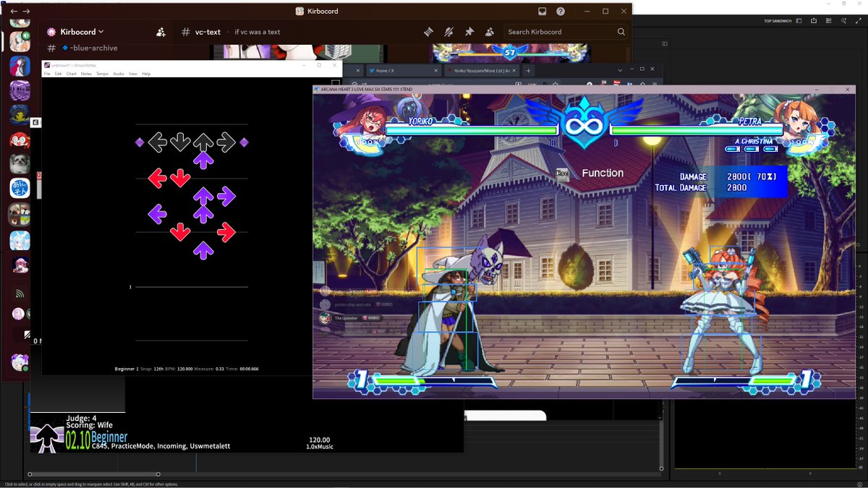Screen dimensions: 868x488
Task: Click the right purple diamond snap marker
Action: coord(244,142)
